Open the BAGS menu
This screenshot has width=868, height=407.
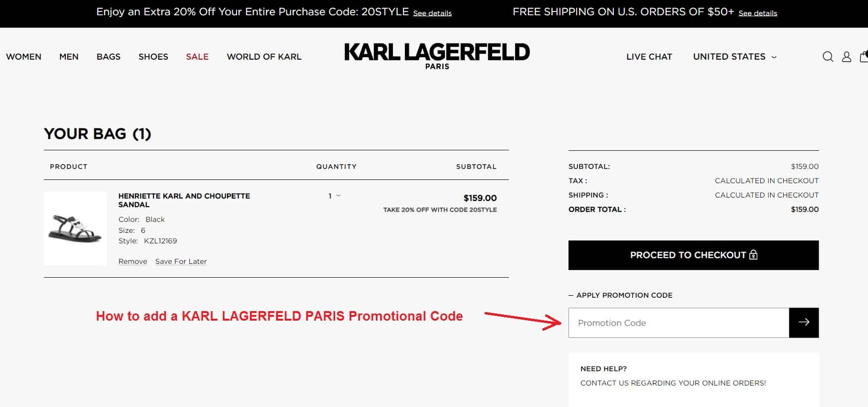click(x=108, y=56)
